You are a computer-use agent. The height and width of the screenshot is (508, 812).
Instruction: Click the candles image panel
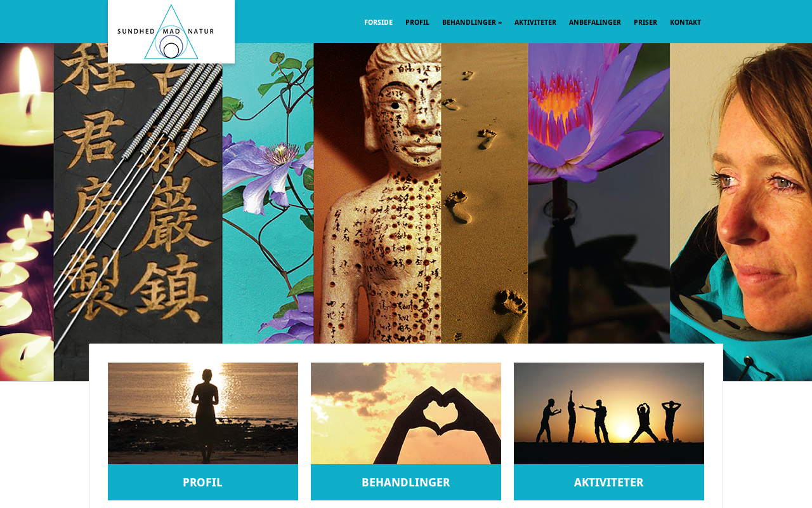click(x=27, y=212)
